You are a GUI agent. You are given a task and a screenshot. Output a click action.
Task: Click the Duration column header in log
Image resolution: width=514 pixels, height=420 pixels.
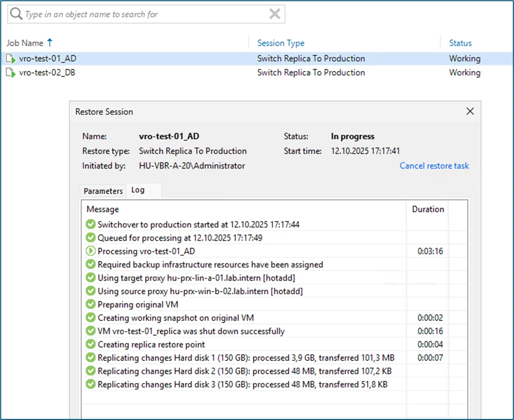tap(427, 209)
